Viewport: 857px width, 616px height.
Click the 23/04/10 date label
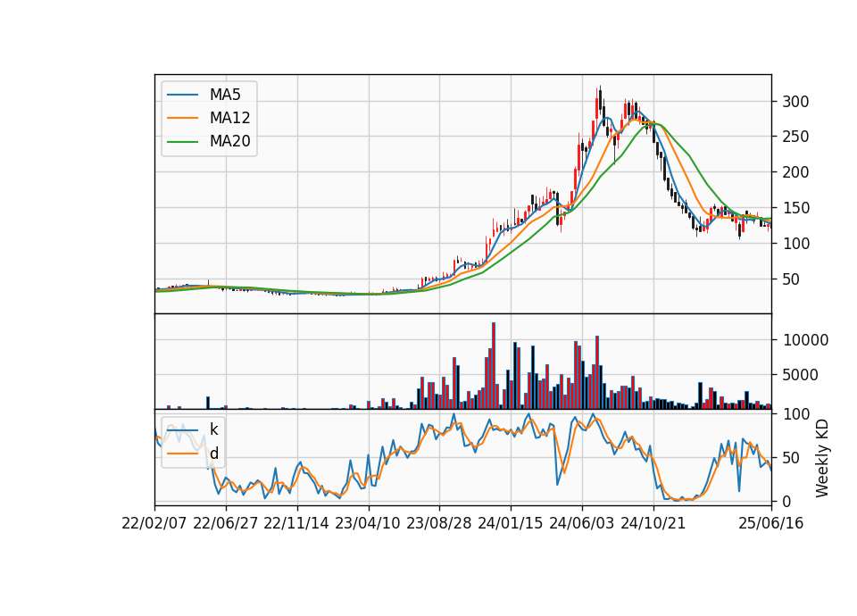click(x=367, y=523)
